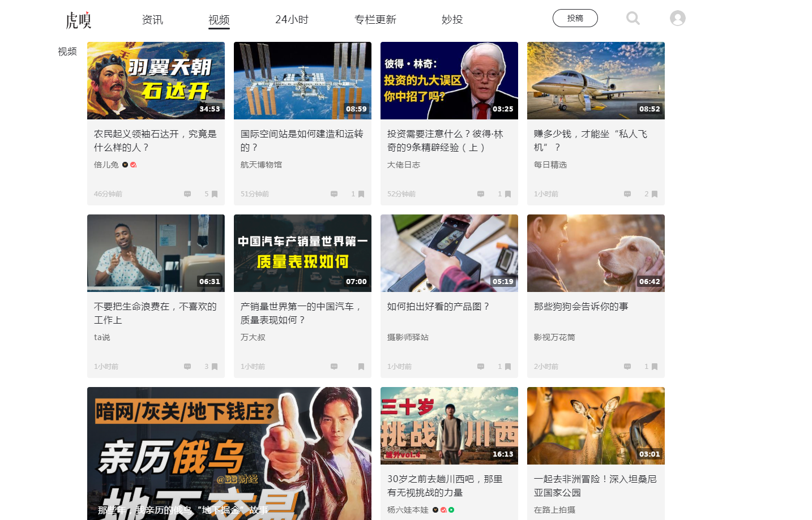This screenshot has height=520, width=812.
Task: Open the 24小时 navigation tab
Action: [292, 20]
